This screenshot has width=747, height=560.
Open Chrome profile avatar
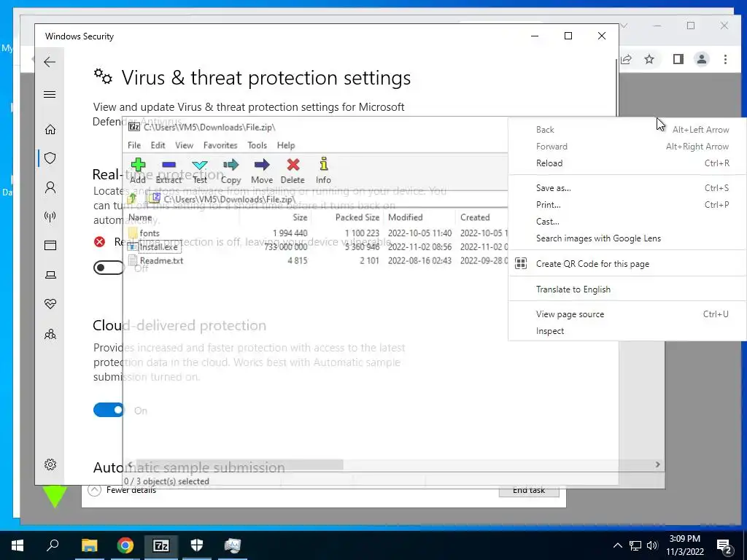pos(701,59)
